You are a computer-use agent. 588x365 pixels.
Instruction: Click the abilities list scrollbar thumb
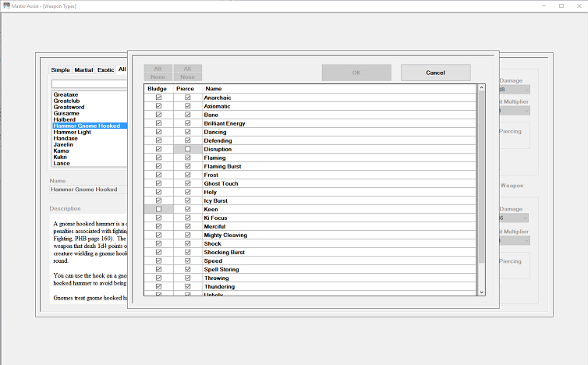(481, 177)
